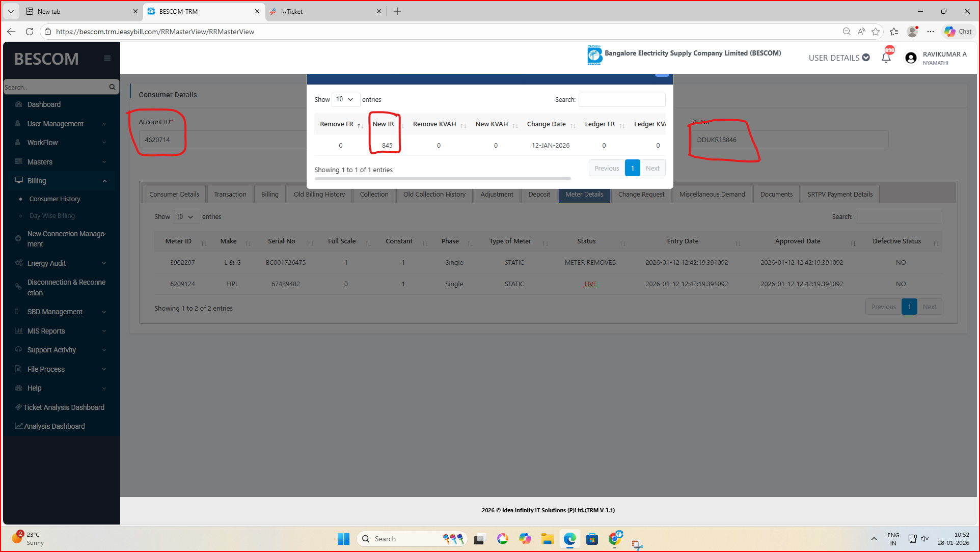980x552 pixels.
Task: Sort by Approved Date column
Action: point(798,241)
